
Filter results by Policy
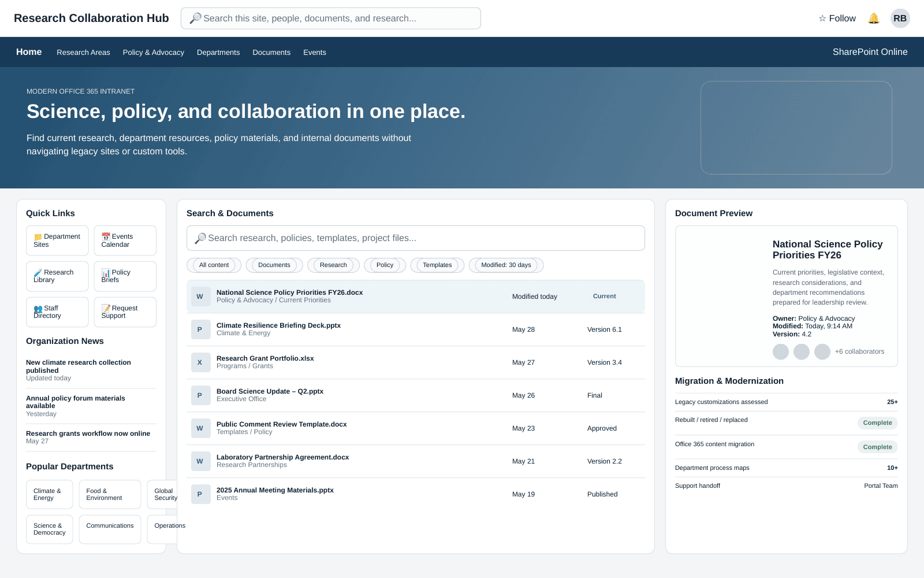click(385, 265)
